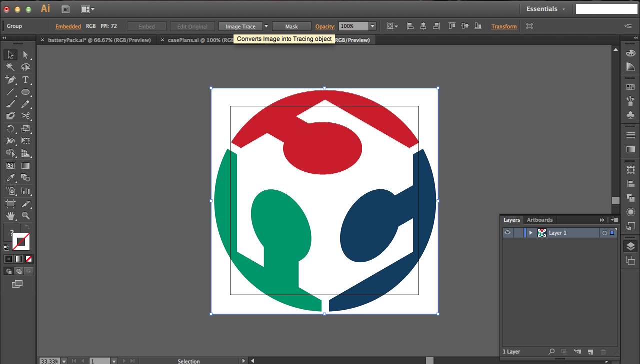
Task: Select the Gradient tool
Action: 25,166
